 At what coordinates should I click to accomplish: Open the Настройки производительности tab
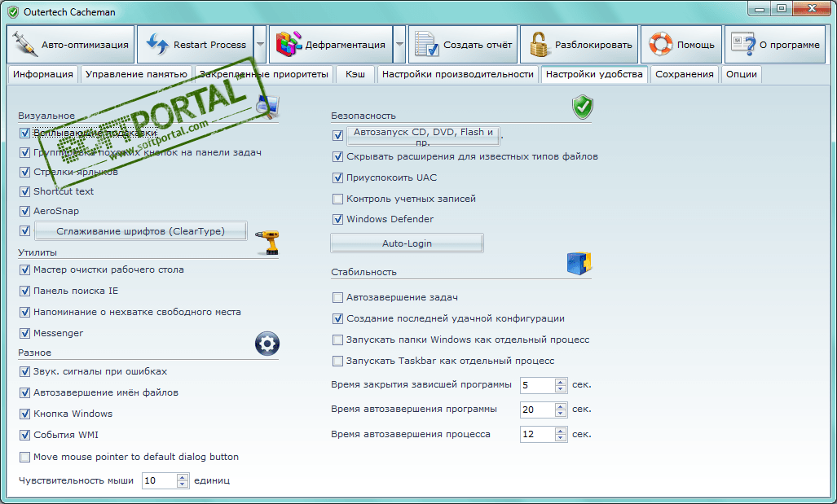pos(457,74)
